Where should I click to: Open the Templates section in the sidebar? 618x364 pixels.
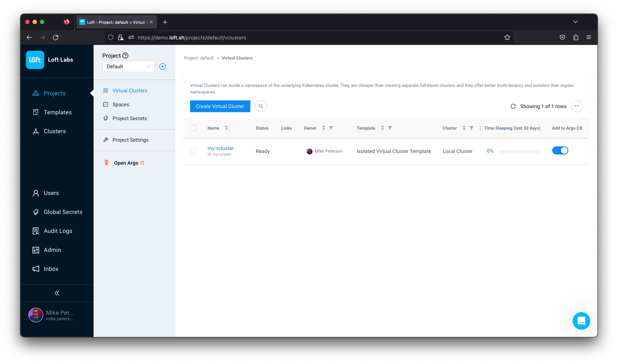point(57,112)
